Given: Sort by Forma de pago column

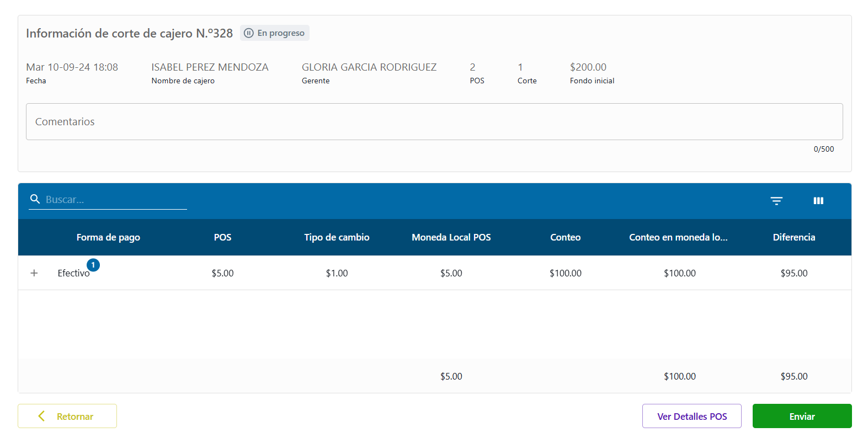Looking at the screenshot, I should coord(108,237).
